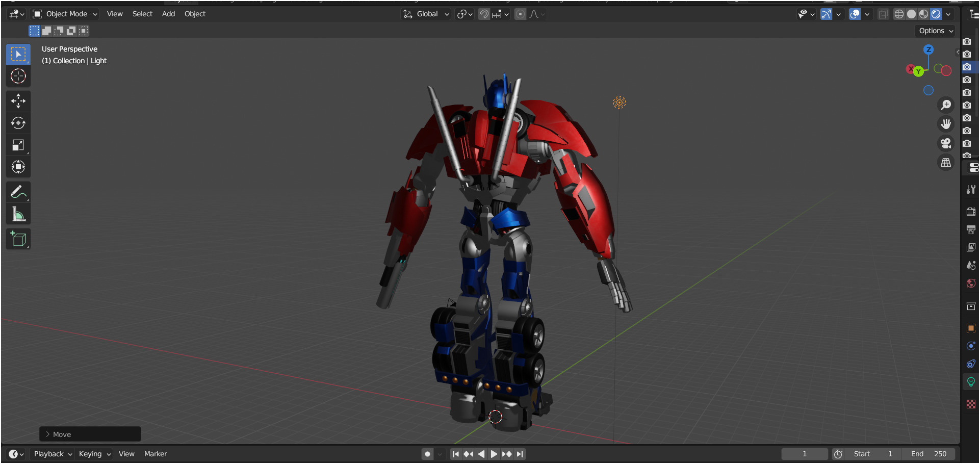Open the selectability and visibility dropdown
The height and width of the screenshot is (464, 980).
pyautogui.click(x=806, y=14)
